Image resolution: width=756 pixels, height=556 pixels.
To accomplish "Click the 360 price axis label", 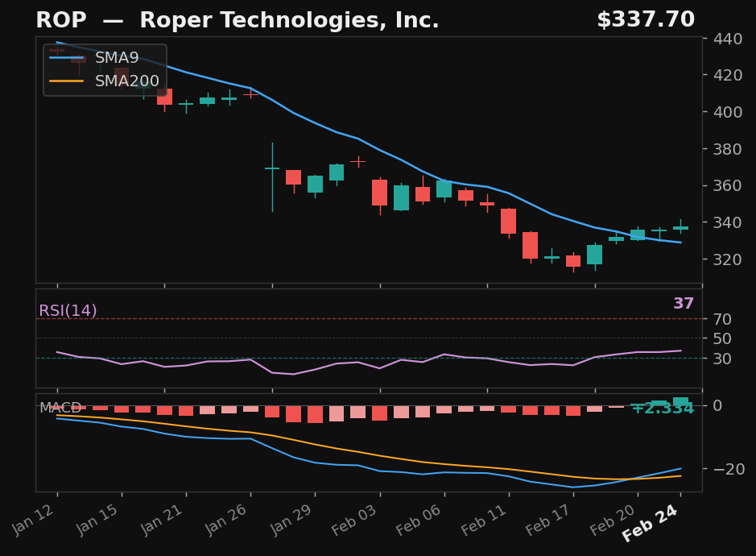I will [x=728, y=186].
